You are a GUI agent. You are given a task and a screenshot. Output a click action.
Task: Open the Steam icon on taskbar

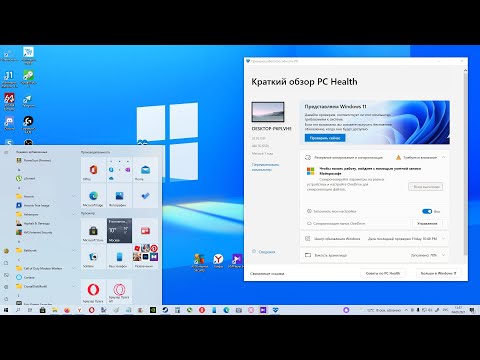pyautogui.click(x=165, y=310)
